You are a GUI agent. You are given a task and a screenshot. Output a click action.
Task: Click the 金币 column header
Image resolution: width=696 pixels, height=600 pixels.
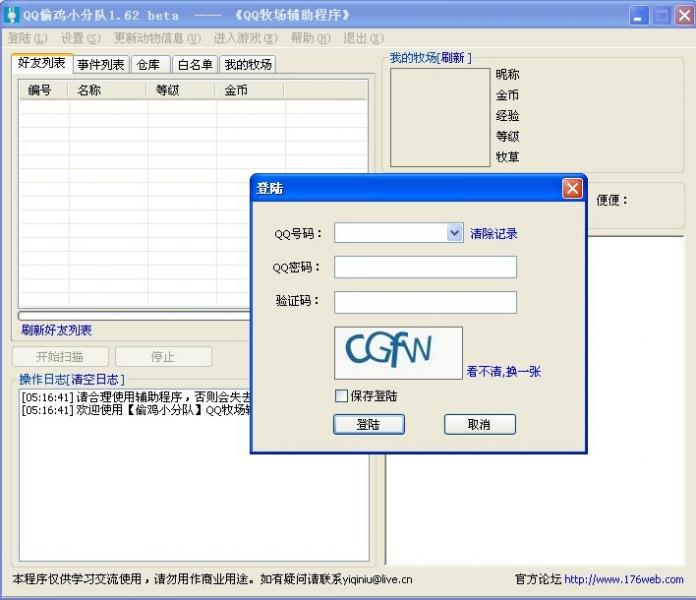(250, 90)
